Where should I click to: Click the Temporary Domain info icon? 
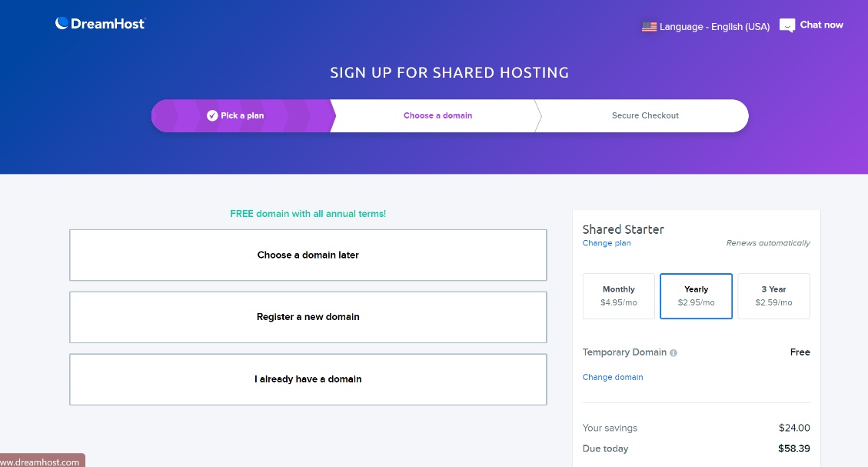point(673,353)
